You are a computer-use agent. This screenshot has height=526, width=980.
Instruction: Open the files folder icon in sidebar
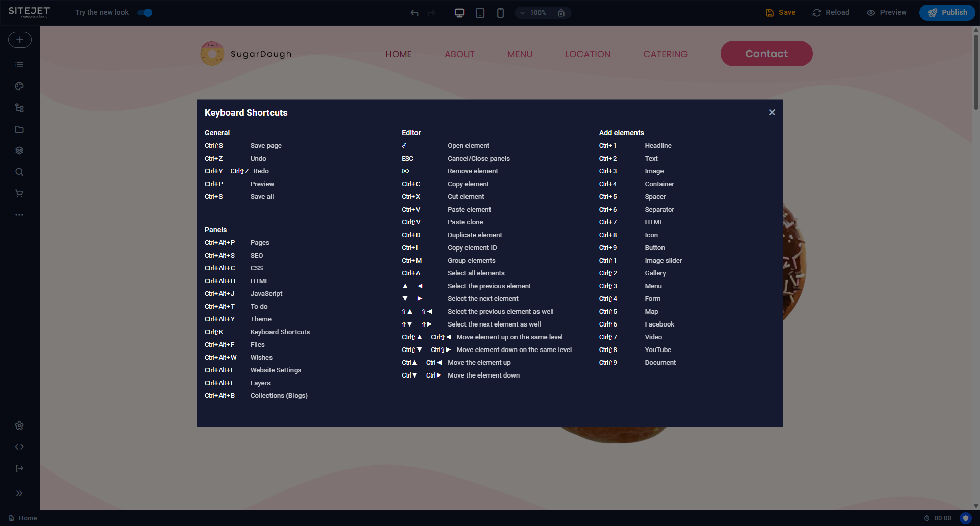pos(19,129)
